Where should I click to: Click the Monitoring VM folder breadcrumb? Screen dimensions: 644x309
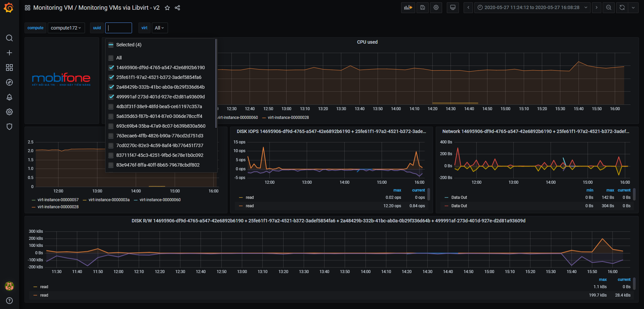pos(53,8)
